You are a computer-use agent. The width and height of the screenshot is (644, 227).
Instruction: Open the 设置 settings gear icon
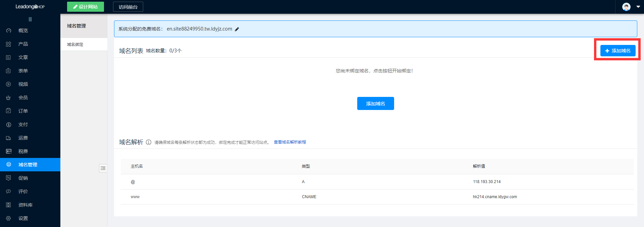[9, 218]
